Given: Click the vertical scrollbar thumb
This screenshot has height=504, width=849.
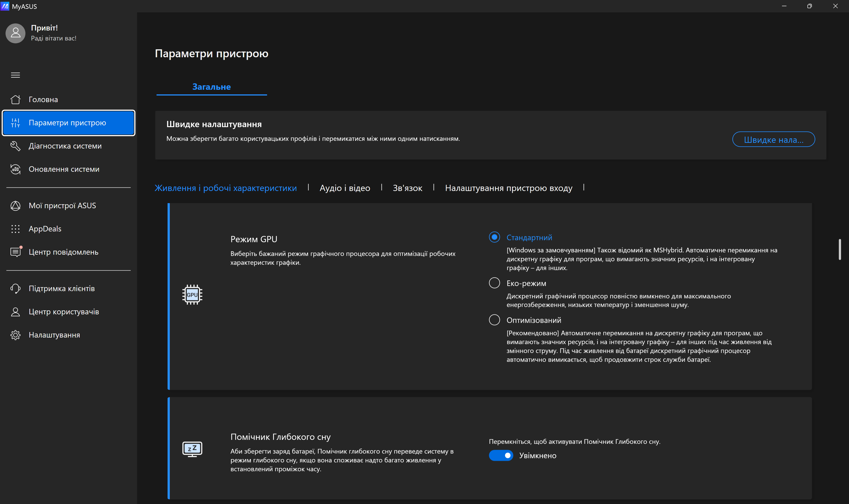Looking at the screenshot, I should click(x=839, y=250).
